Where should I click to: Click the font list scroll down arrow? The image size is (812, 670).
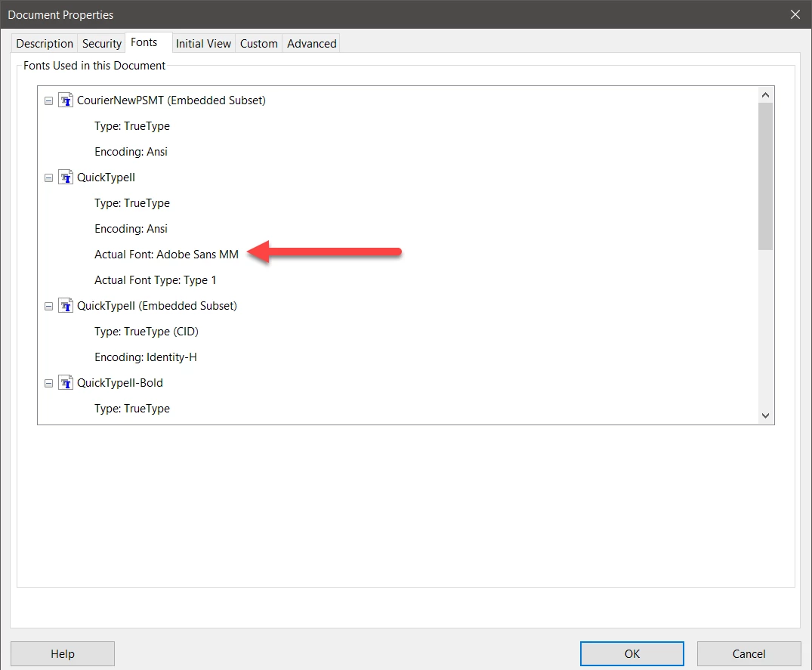click(765, 415)
